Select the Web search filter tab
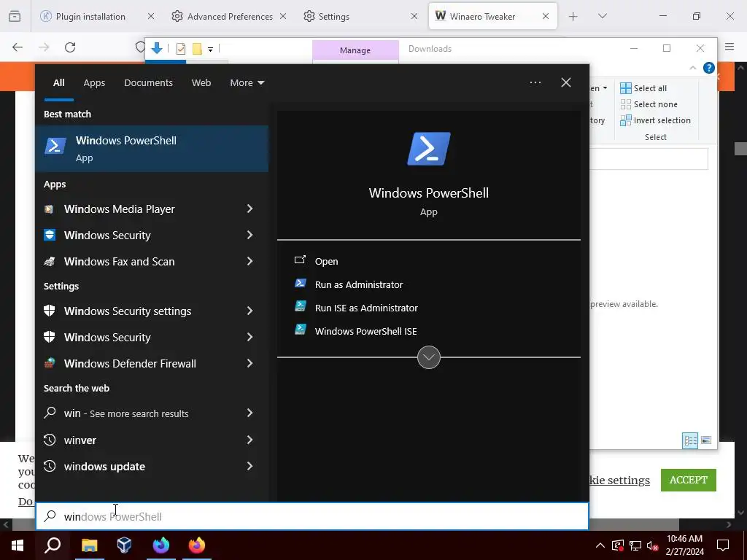The height and width of the screenshot is (560, 747). (201, 82)
